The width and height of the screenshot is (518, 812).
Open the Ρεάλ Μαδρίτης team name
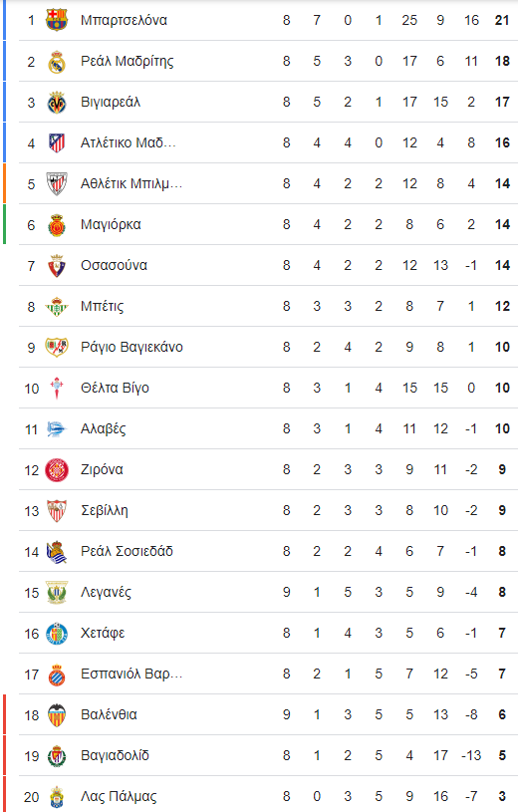127,61
